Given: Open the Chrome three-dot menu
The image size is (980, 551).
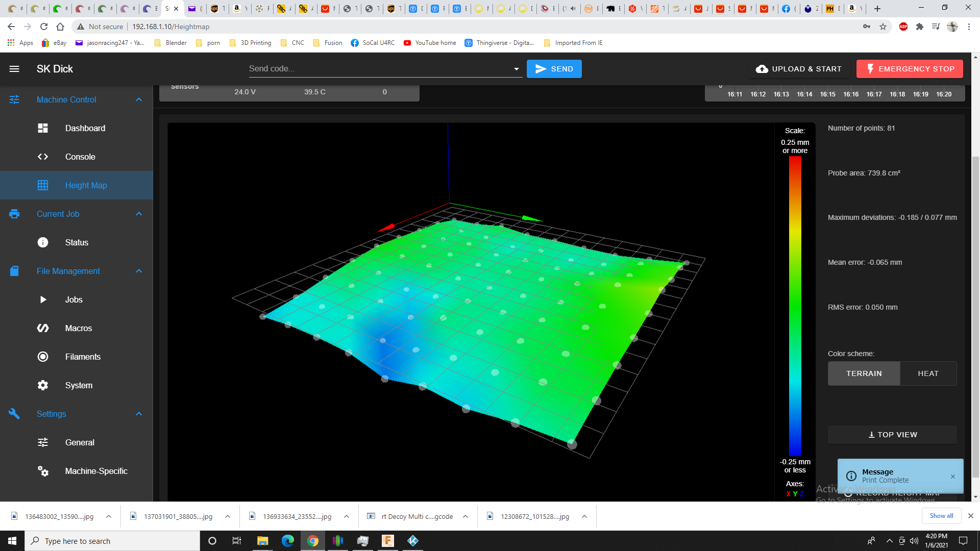Looking at the screenshot, I should coord(969,27).
